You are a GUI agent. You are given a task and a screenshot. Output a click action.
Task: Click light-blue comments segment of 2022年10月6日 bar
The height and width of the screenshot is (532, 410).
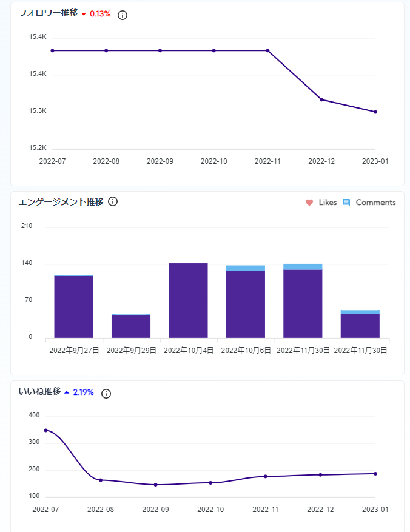click(x=246, y=268)
